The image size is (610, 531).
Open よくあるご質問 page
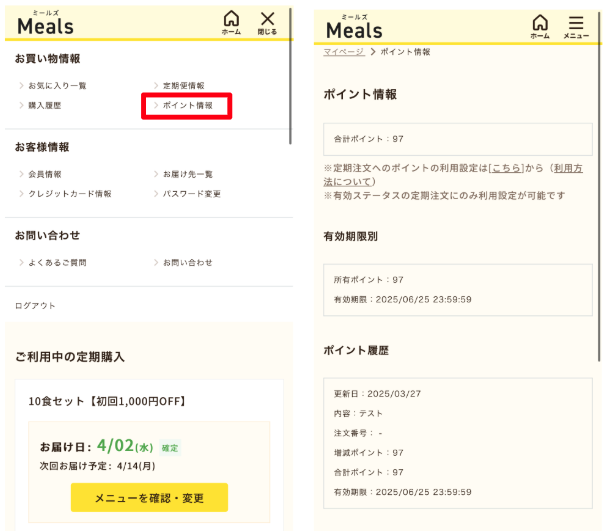coord(57,262)
